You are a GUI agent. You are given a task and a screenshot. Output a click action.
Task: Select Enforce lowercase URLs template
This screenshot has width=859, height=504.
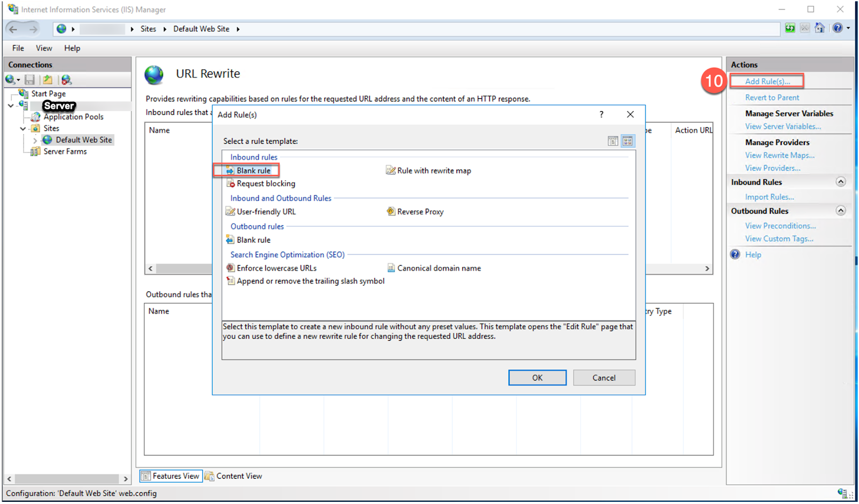(x=271, y=268)
